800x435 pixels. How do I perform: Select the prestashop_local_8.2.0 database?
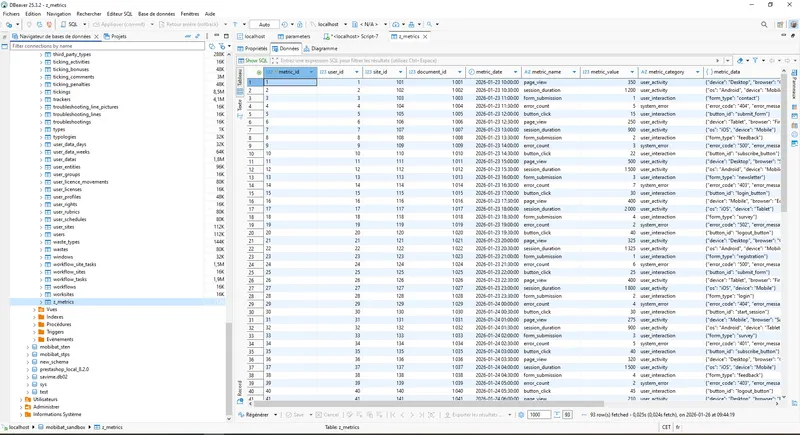(x=64, y=369)
